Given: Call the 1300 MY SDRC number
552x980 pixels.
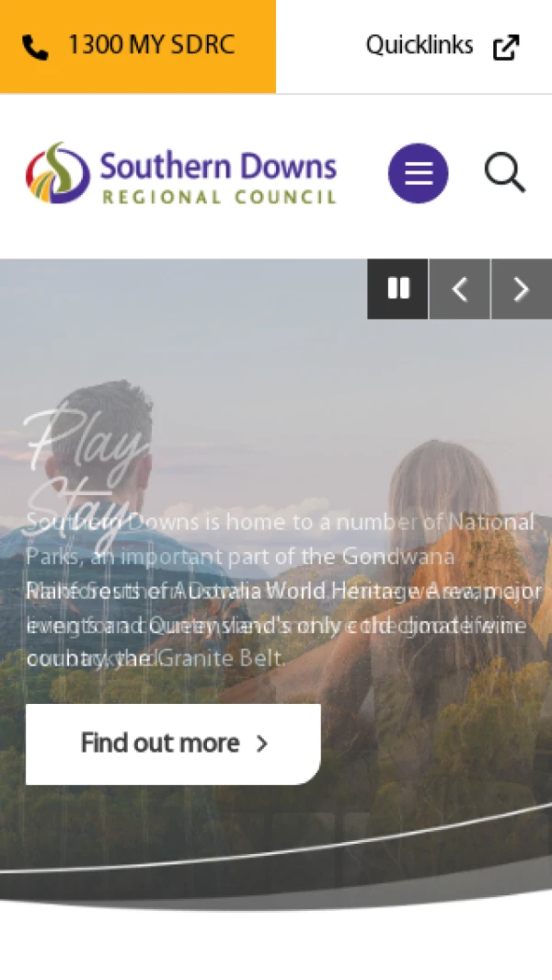Looking at the screenshot, I should (151, 46).
